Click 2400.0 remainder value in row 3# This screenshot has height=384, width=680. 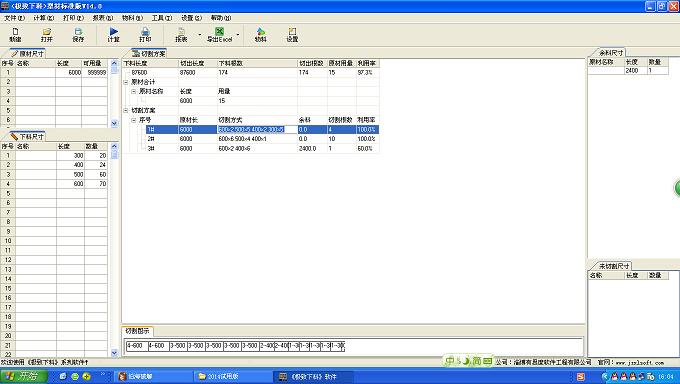307,148
